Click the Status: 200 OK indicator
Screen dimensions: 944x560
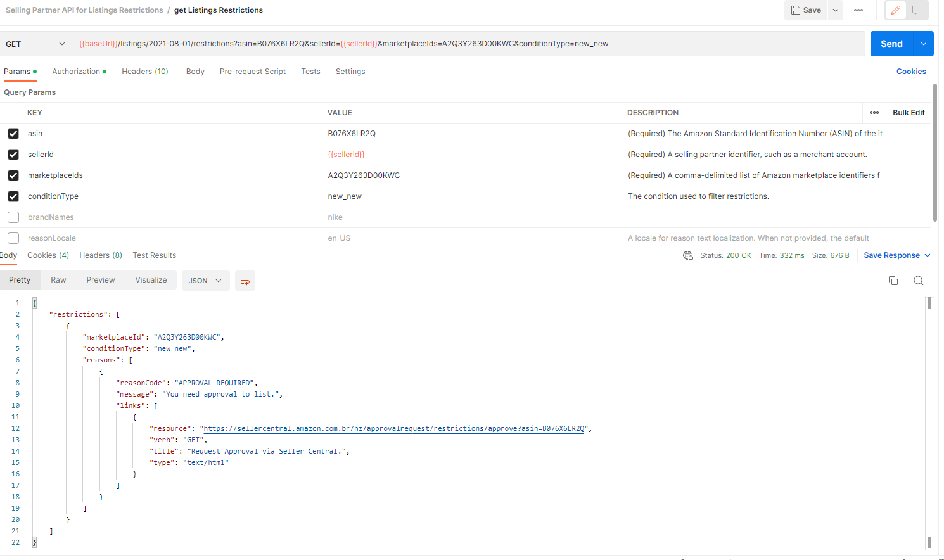coord(725,255)
